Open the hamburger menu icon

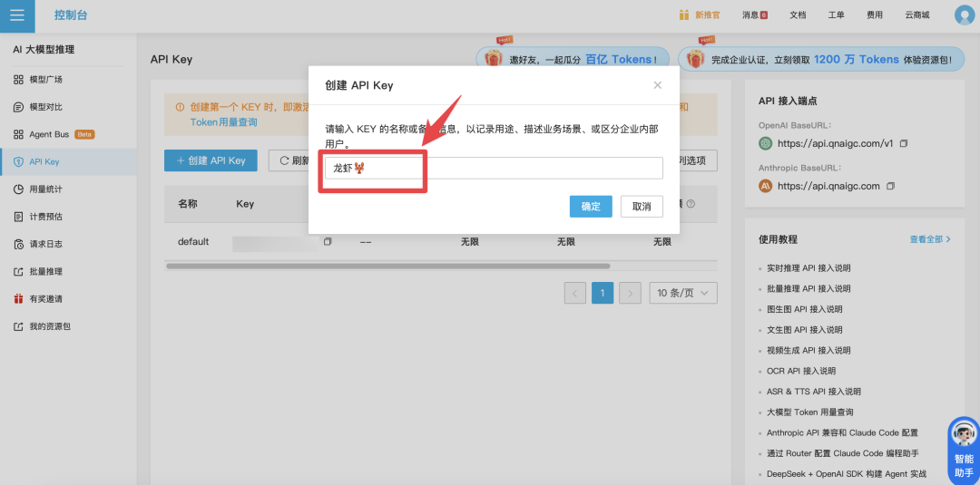(17, 15)
